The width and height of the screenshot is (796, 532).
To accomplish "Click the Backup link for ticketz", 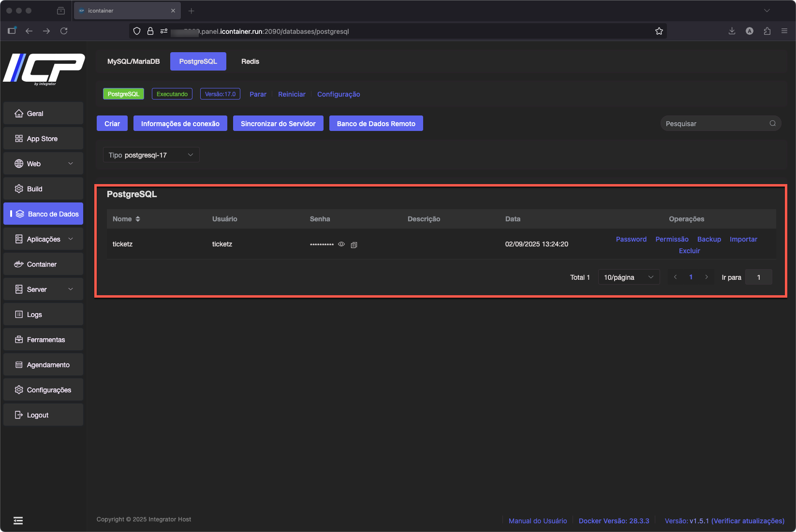I will click(x=708, y=239).
